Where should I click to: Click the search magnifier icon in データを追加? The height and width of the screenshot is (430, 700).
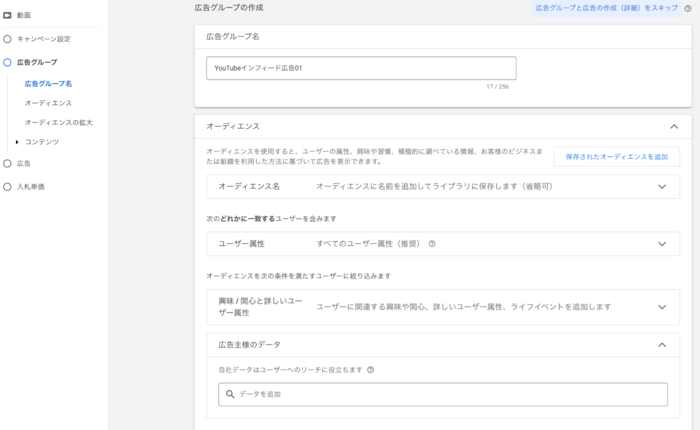[x=230, y=394]
